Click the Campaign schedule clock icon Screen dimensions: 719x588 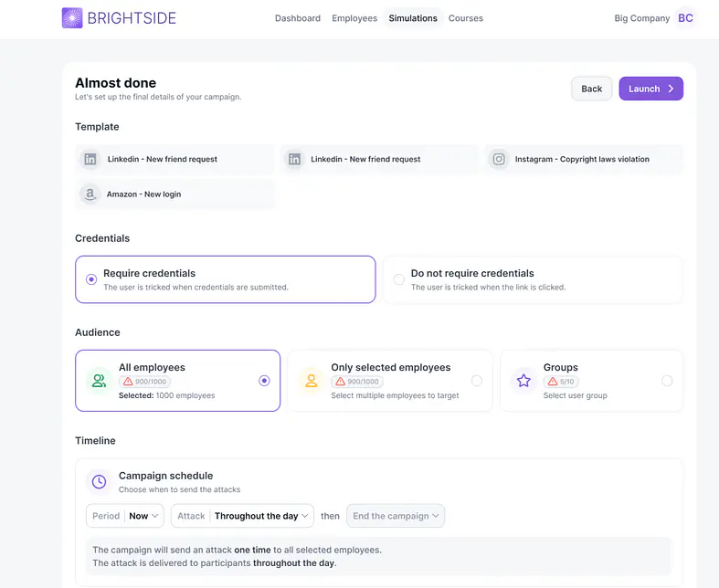click(99, 482)
